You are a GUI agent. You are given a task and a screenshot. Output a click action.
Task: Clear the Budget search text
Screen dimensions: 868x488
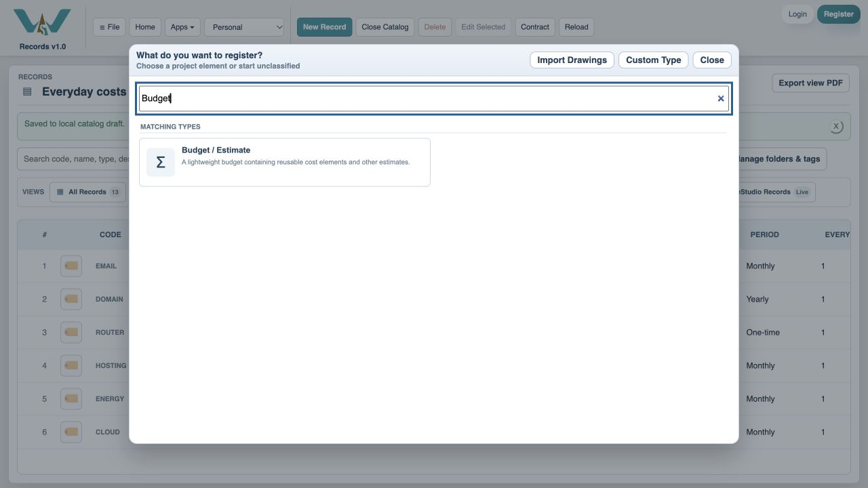tap(721, 98)
